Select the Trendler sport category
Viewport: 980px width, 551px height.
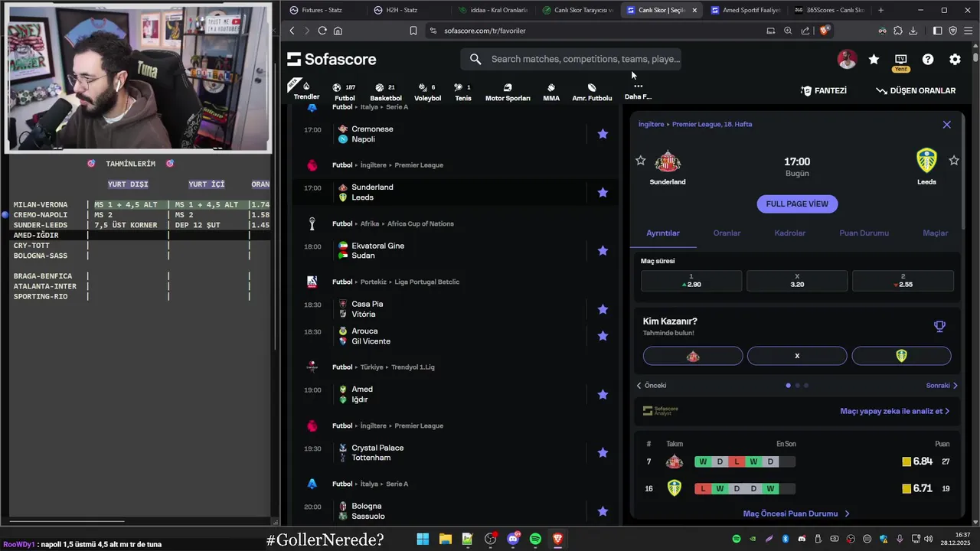(306, 90)
